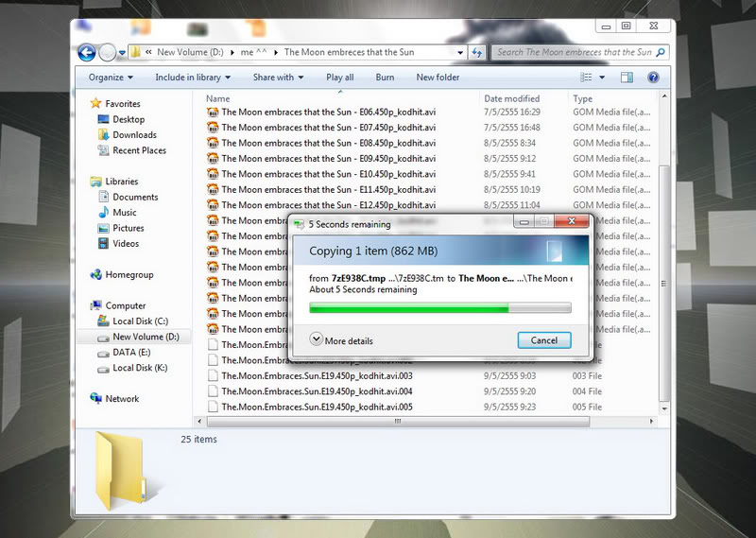Image resolution: width=756 pixels, height=538 pixels.
Task: Select Desktop under Favorites
Action: click(x=129, y=119)
